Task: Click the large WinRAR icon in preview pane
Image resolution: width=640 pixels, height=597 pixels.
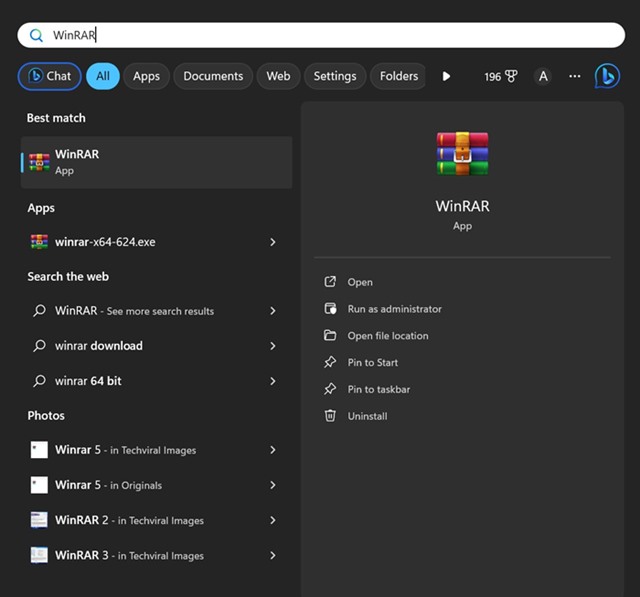Action: click(462, 154)
